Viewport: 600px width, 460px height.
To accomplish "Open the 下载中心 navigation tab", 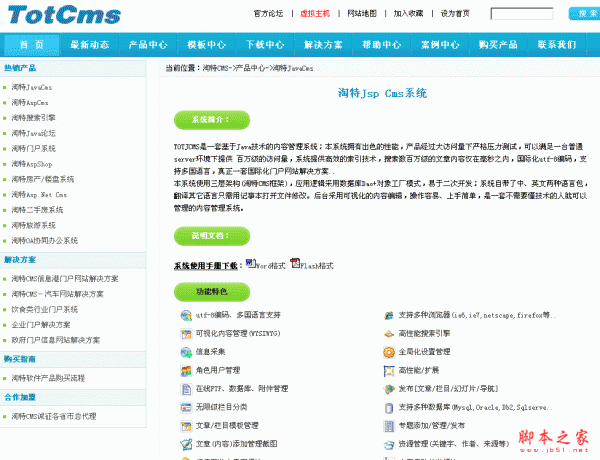I will (x=265, y=45).
